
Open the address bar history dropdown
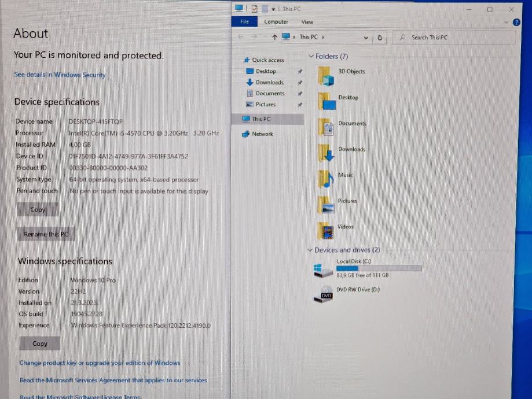[366, 38]
